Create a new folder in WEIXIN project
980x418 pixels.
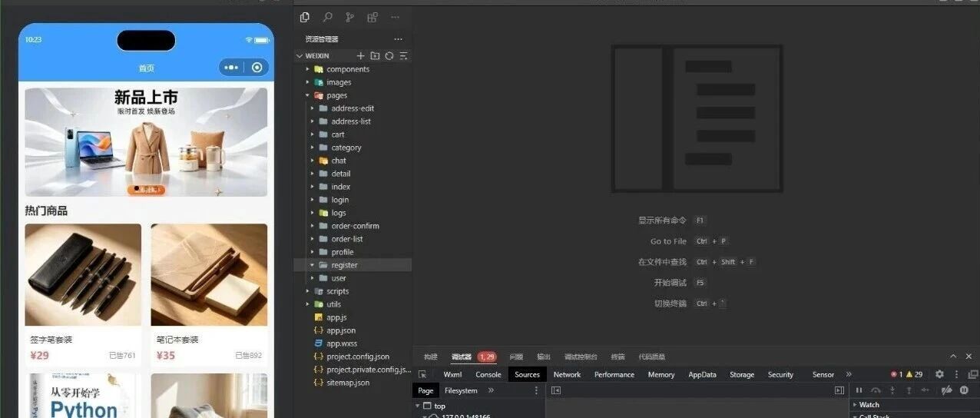click(x=375, y=56)
